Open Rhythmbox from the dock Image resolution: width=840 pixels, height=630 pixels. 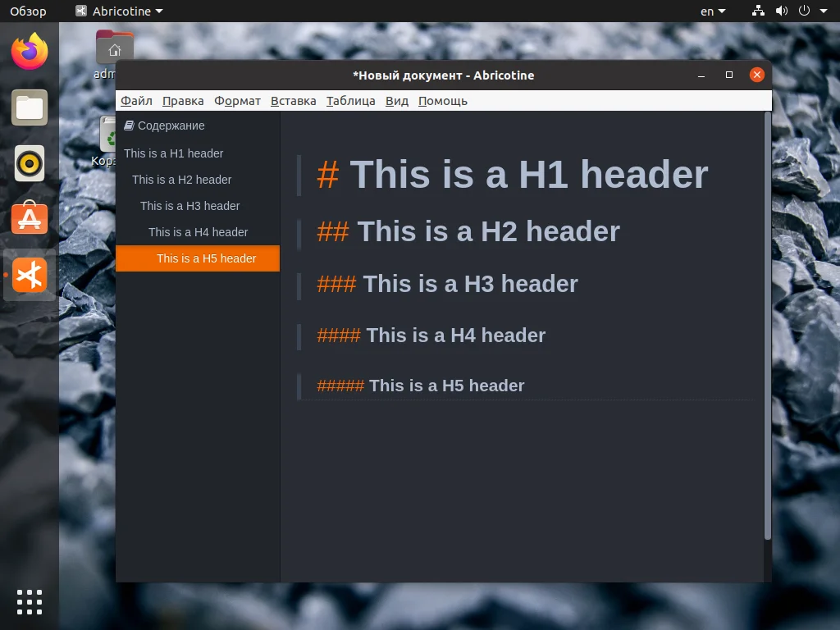tap(30, 162)
